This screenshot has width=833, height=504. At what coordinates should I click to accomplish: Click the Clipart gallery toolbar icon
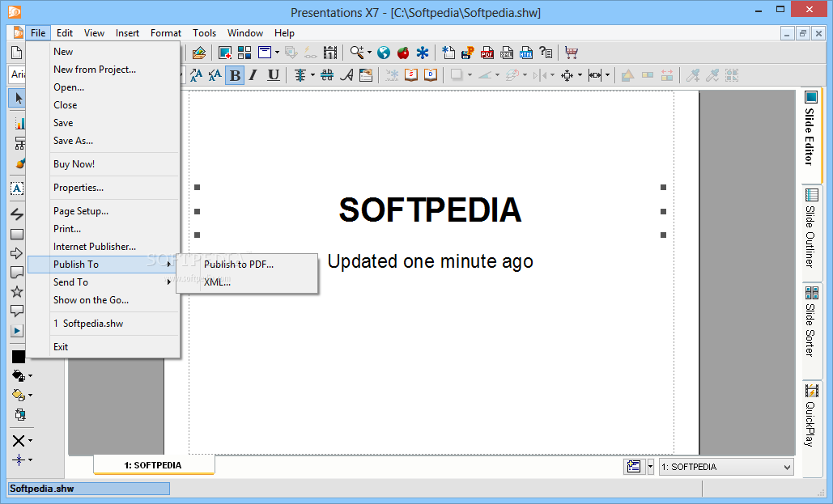click(x=199, y=53)
